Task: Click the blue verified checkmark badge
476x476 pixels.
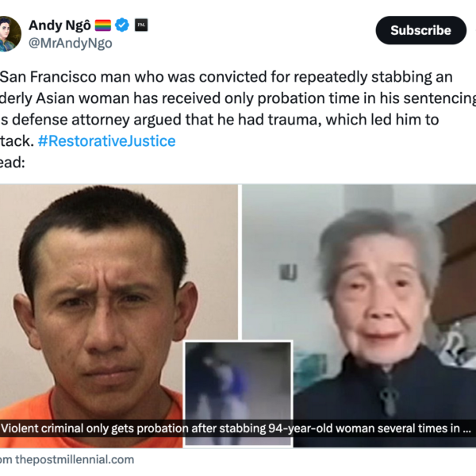Action: [122, 25]
